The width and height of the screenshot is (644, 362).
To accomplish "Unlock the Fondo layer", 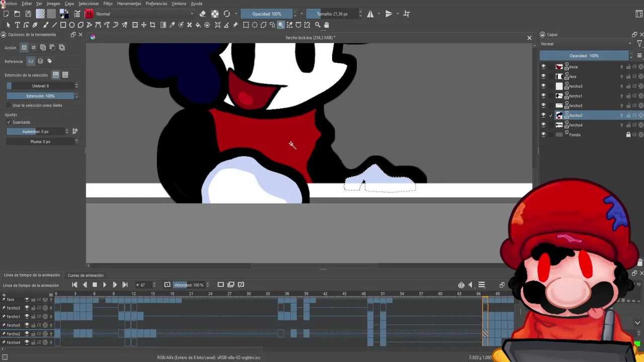I will point(628,135).
